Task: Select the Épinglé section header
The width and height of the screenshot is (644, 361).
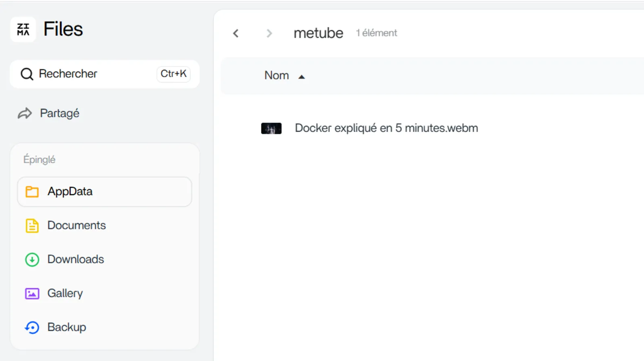Action: (x=39, y=159)
